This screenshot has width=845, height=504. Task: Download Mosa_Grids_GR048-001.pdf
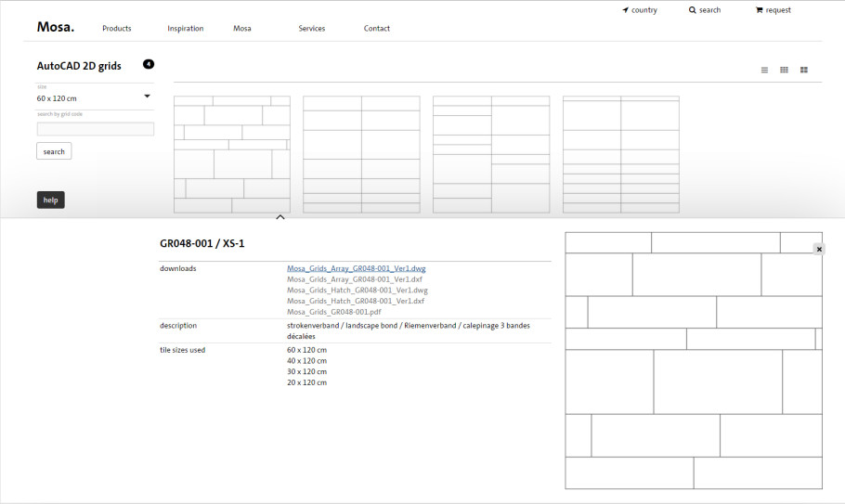(334, 312)
